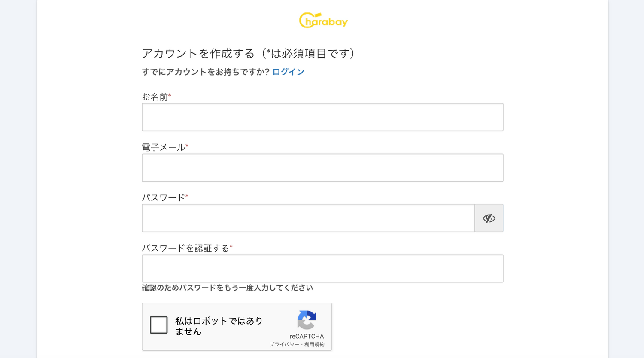Click the reCAPTCHA brand text
Image resolution: width=644 pixels, height=358 pixels.
click(307, 336)
